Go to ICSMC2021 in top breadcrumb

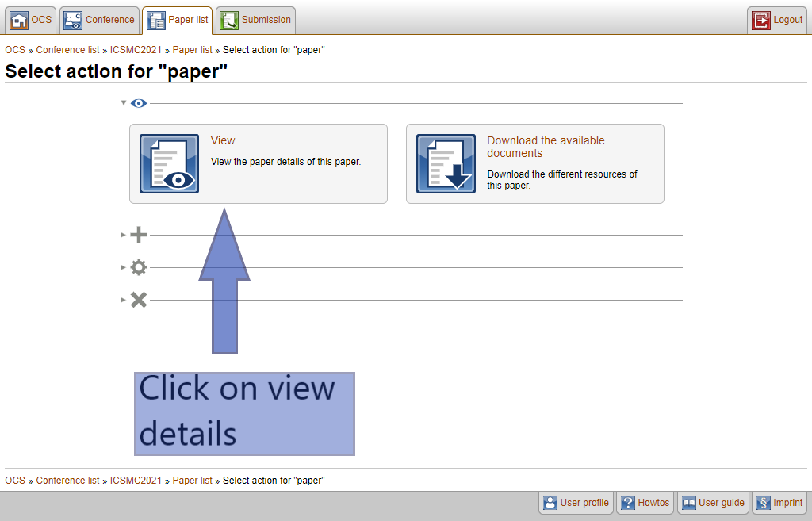click(x=136, y=50)
